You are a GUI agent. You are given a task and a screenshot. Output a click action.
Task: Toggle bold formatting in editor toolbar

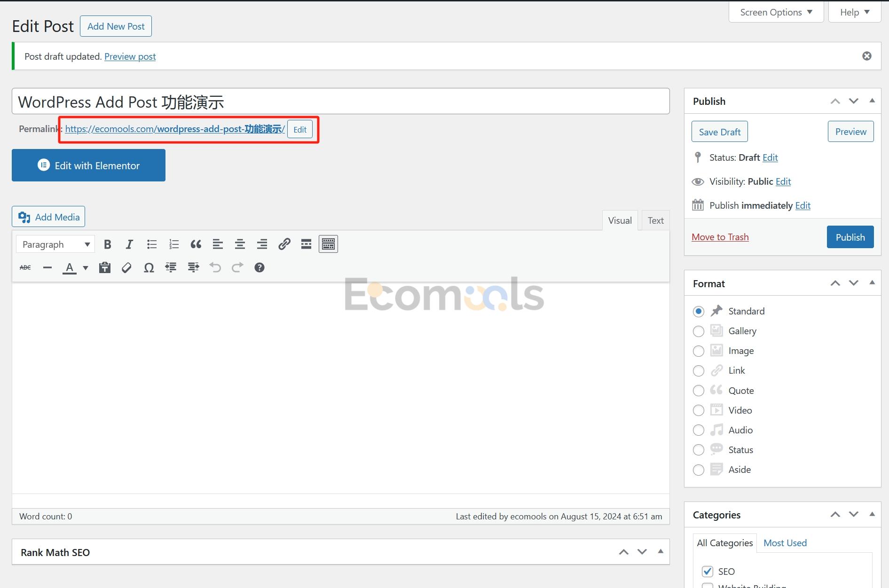pyautogui.click(x=108, y=244)
